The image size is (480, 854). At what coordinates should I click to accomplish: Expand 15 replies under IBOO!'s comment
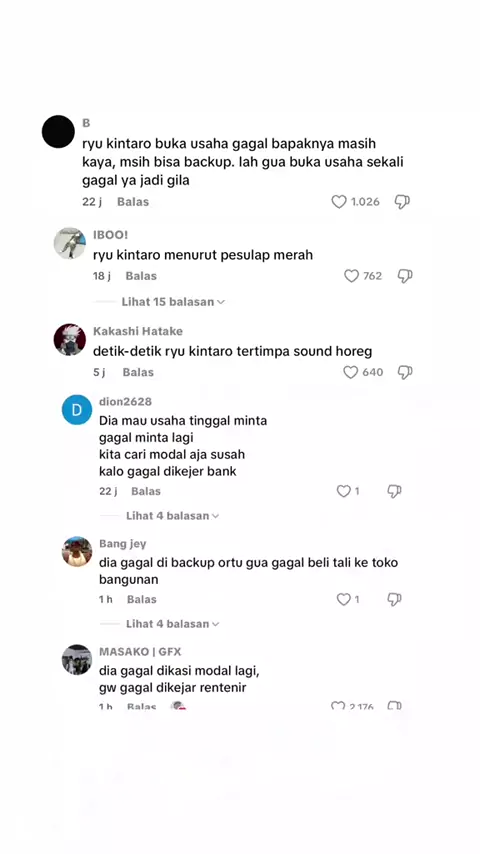173,302
